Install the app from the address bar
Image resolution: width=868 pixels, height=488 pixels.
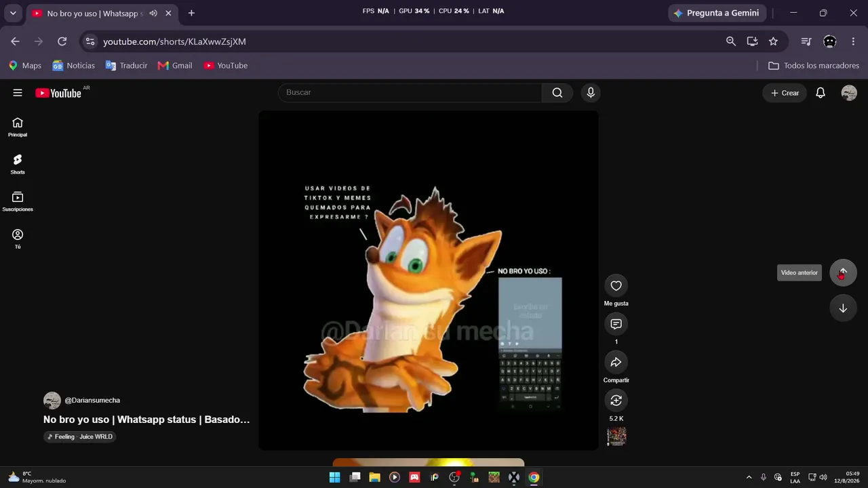coord(752,41)
